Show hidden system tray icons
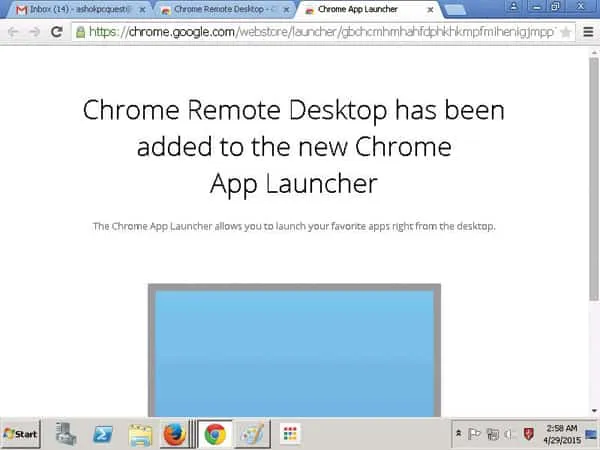Image resolution: width=600 pixels, height=450 pixels. tap(458, 434)
